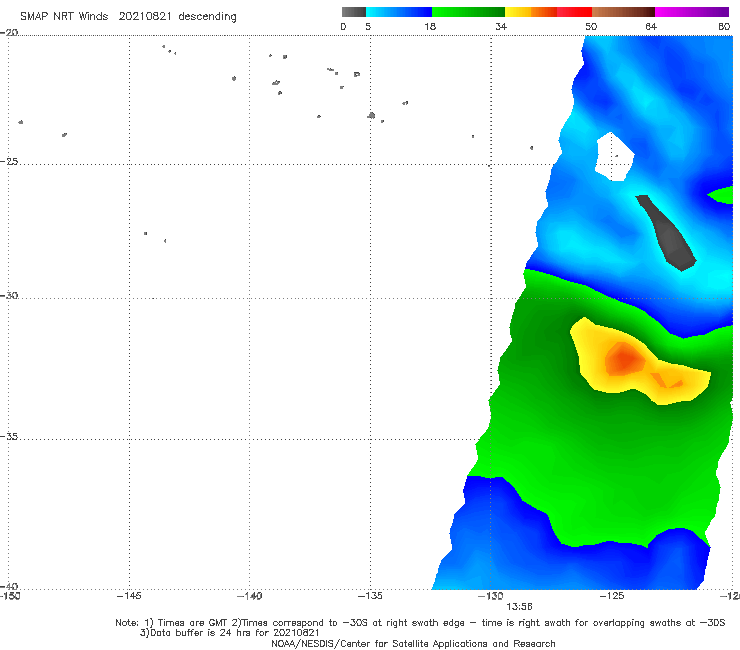Click the orange-red peak wind core in the swath
Image resolution: width=740 pixels, height=650 pixels.
coord(624,359)
